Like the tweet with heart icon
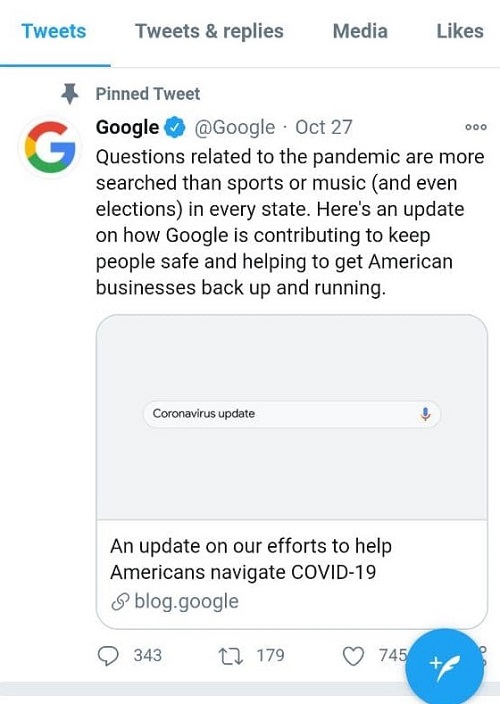 point(353,656)
